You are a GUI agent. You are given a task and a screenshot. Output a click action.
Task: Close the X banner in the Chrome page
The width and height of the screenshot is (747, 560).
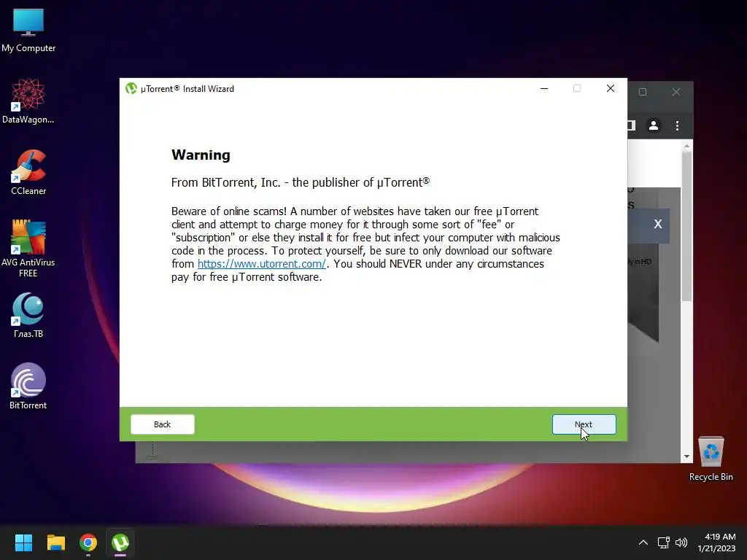click(x=658, y=224)
